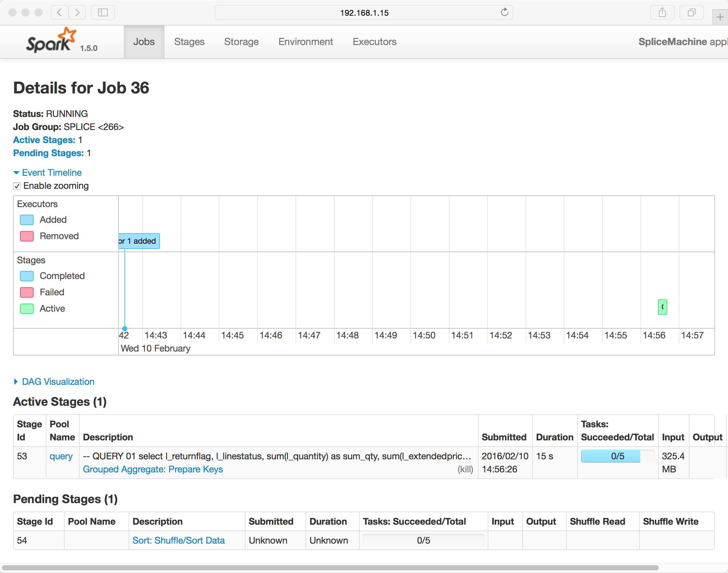Click the Removed executors legend swatch
Image resolution: width=728 pixels, height=573 pixels.
coord(27,236)
